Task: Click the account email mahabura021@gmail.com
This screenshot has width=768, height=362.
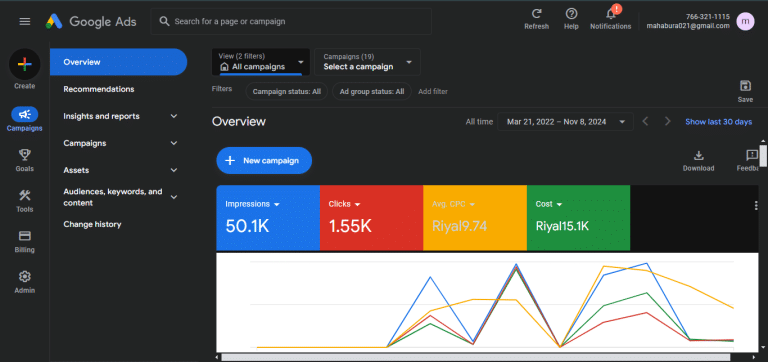Action: (688, 26)
